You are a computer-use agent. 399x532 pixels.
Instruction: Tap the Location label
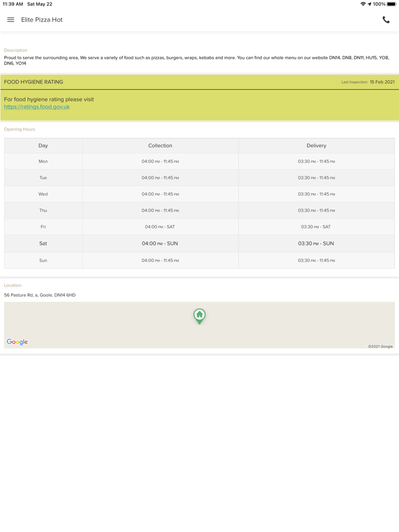pos(13,285)
